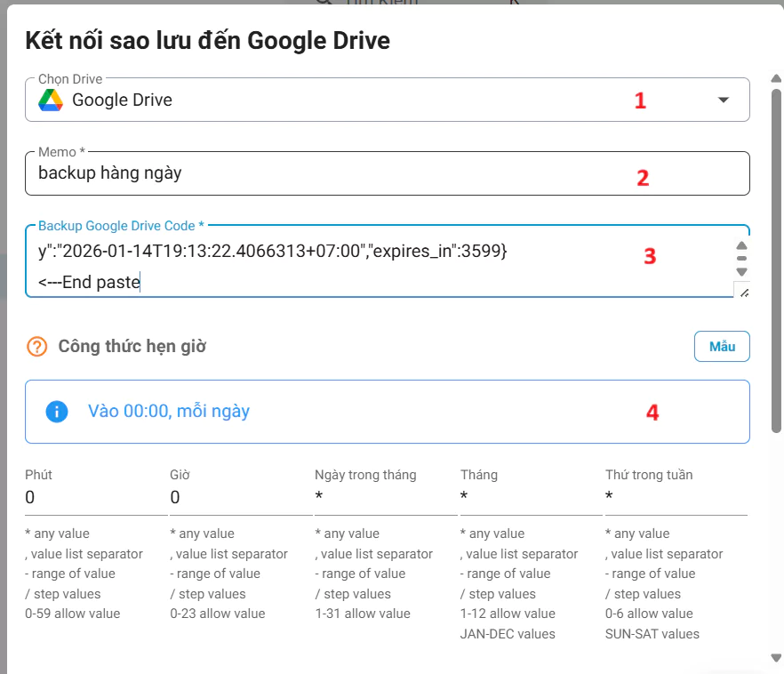This screenshot has height=674, width=784.
Task: Click the code textarea resize handle
Action: (743, 291)
